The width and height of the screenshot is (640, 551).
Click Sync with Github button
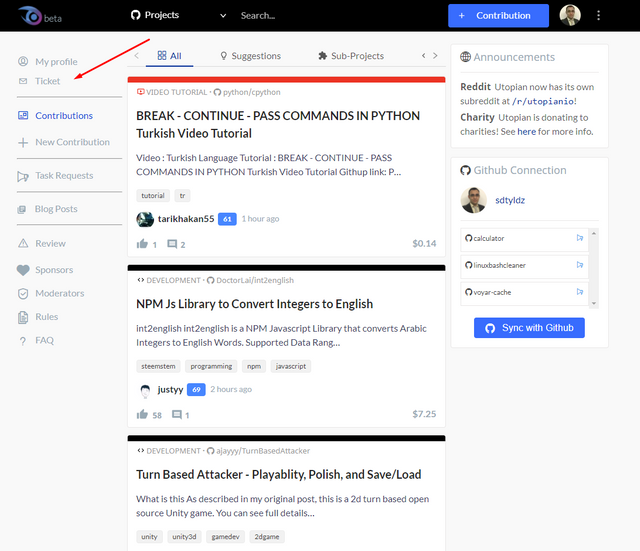coord(529,328)
